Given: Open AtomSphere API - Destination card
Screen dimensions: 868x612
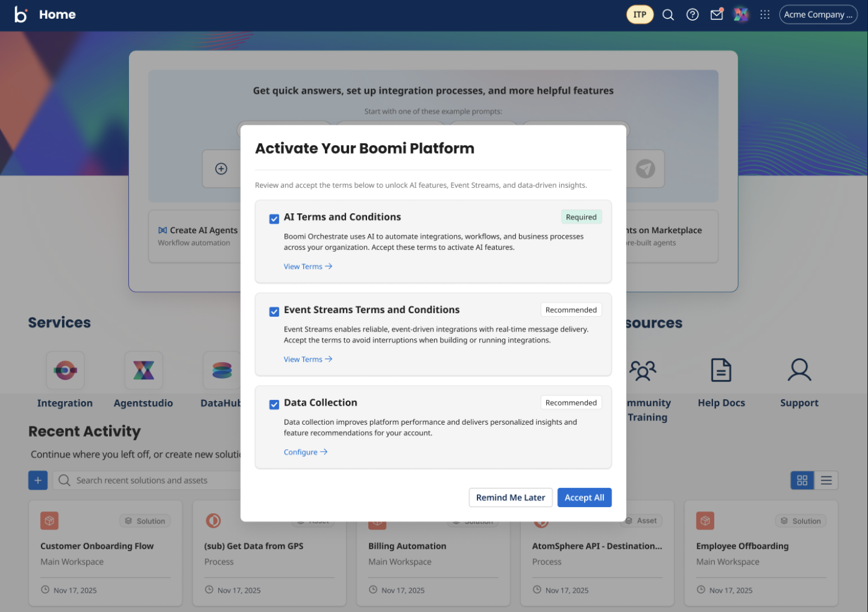Looking at the screenshot, I should [x=597, y=553].
